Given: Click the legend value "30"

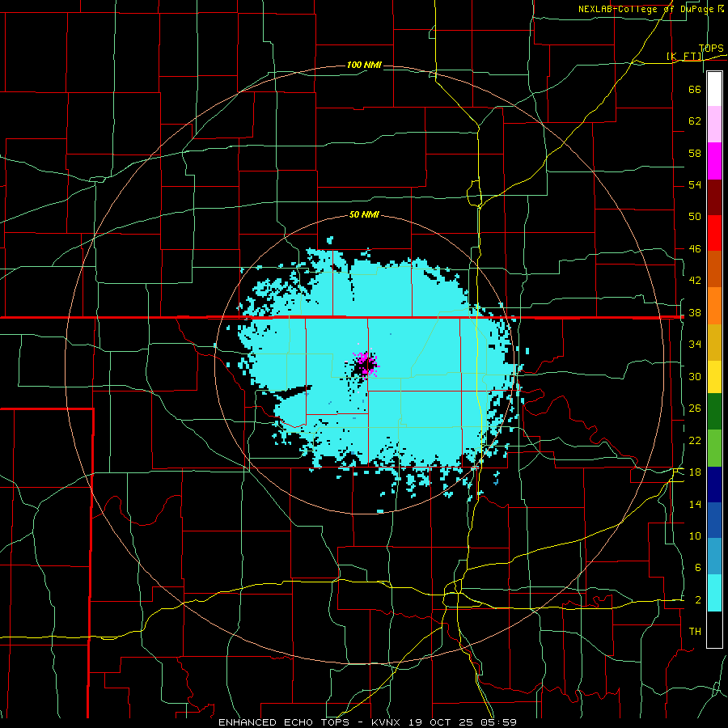Looking at the screenshot, I should pos(695,376).
